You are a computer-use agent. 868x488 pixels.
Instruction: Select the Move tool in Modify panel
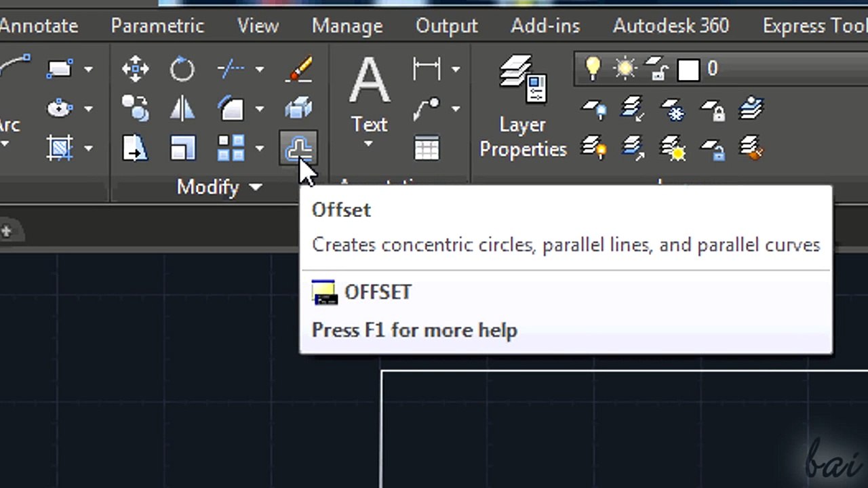136,68
